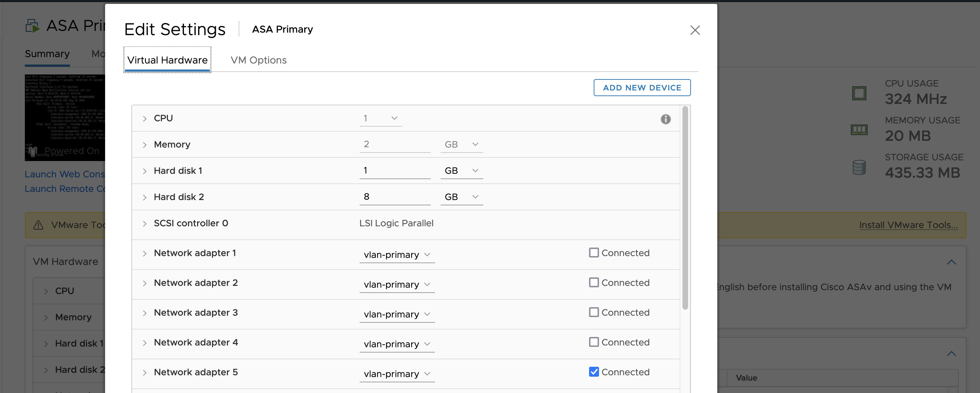This screenshot has height=393, width=980.
Task: Open Network adapter 2 vlan-primary dropdown
Action: 396,284
